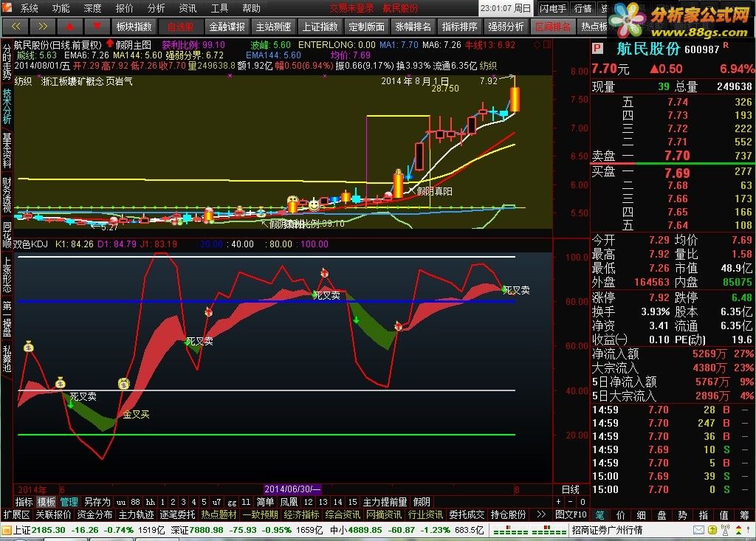Click the red up-triangle toolbar button
The image size is (756, 541).
70,27
